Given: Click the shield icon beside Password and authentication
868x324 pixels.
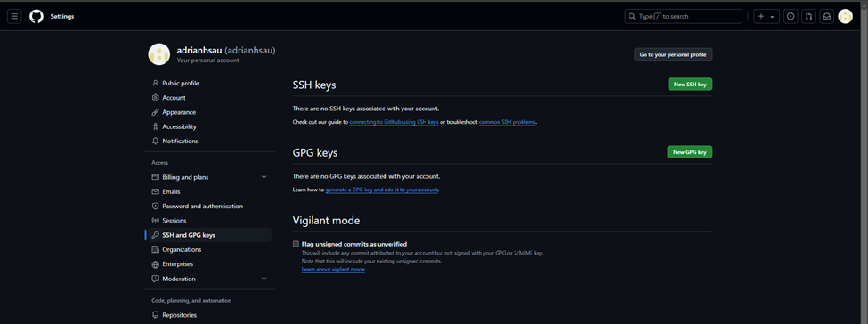Looking at the screenshot, I should click(156, 206).
